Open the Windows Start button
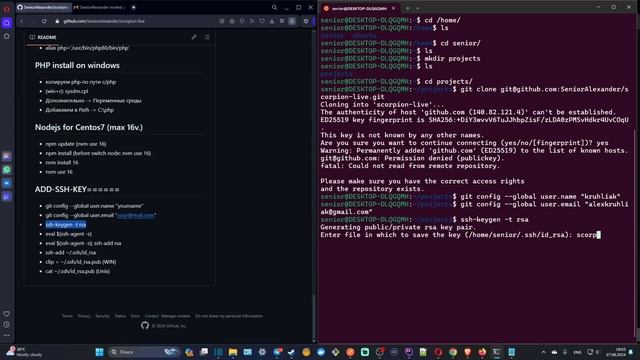This screenshot has width=640, height=360. pos(99,352)
